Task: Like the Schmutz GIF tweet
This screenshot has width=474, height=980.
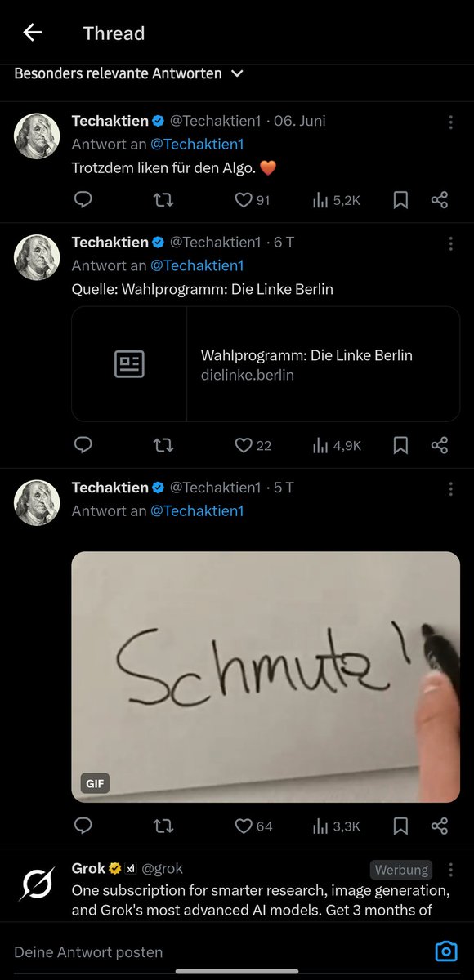Action: click(253, 826)
